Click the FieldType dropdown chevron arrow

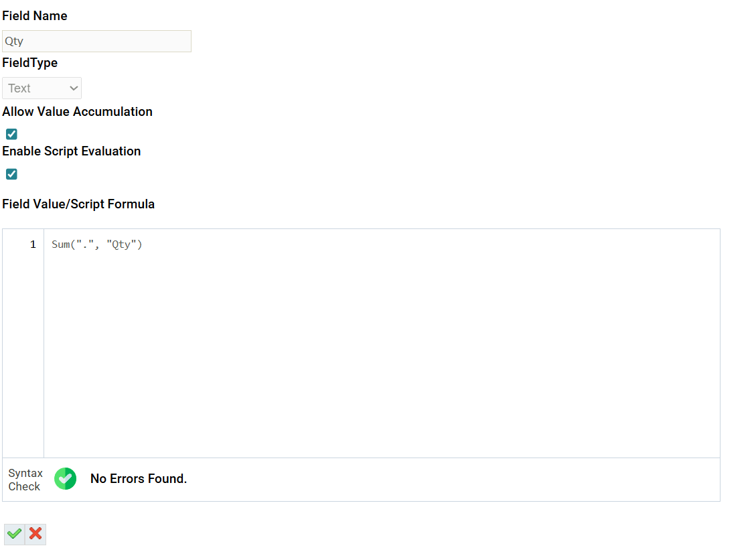point(73,88)
